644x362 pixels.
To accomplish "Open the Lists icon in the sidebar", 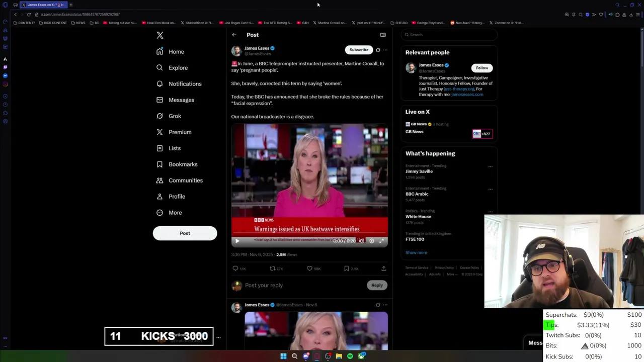I will (159, 148).
